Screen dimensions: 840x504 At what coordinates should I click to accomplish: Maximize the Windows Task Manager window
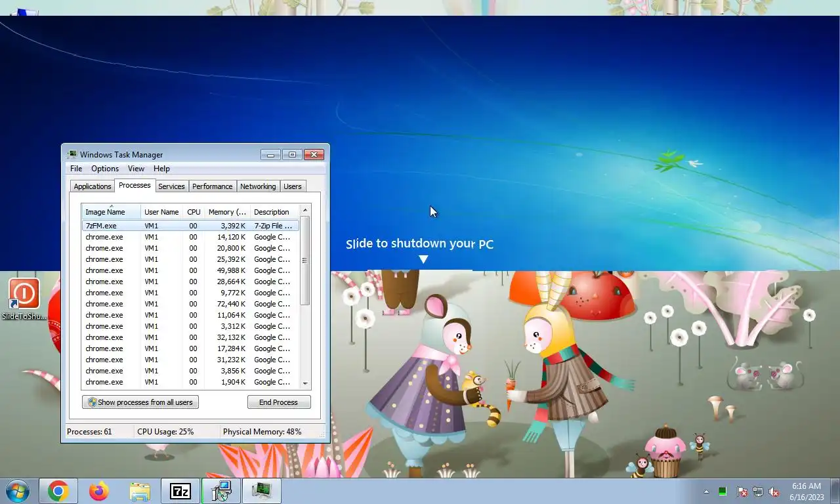click(292, 155)
